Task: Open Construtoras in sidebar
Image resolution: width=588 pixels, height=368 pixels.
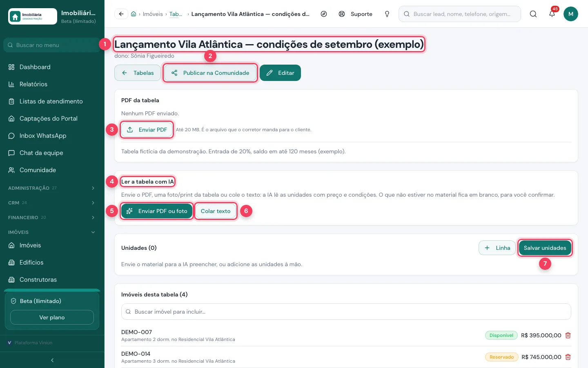Action: point(52,280)
